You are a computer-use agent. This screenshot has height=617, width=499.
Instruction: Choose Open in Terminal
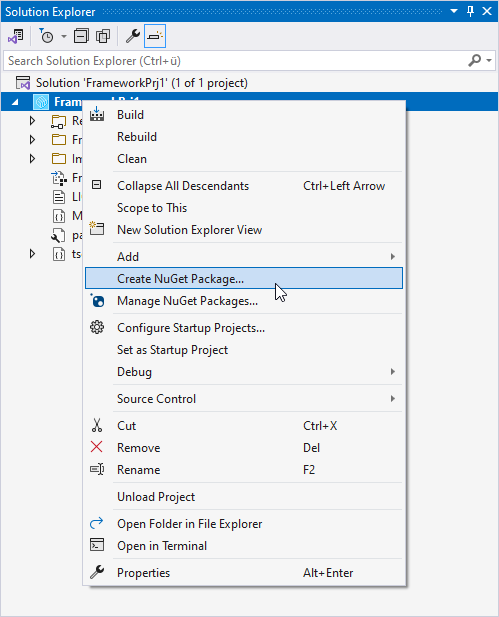(244, 546)
